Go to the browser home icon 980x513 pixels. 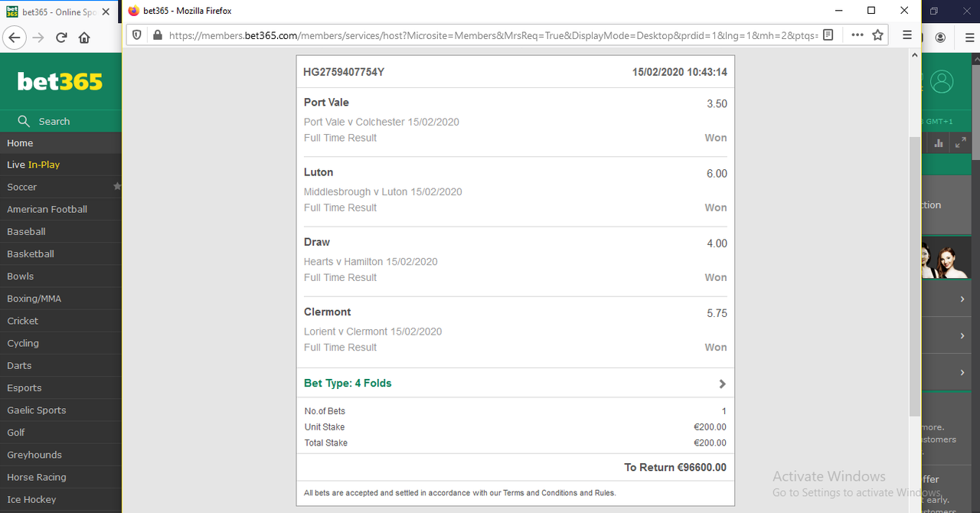pyautogui.click(x=84, y=38)
